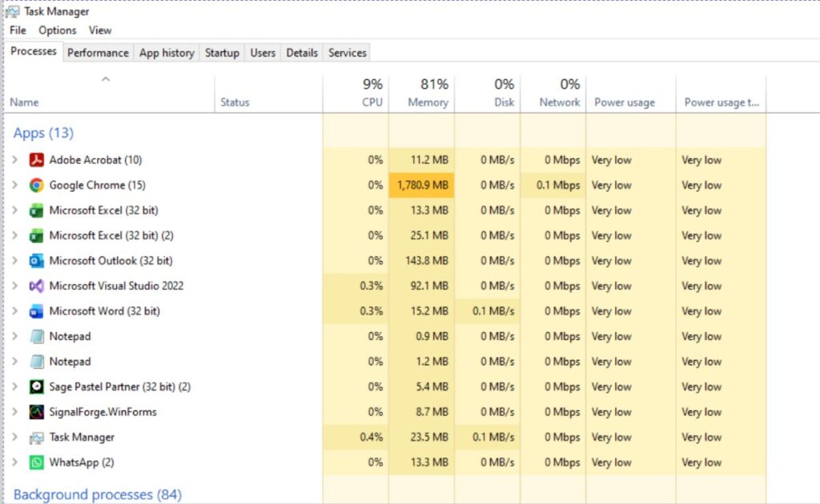Expand Microsoft Word (32 bit) process
The image size is (820, 504).
[x=14, y=311]
